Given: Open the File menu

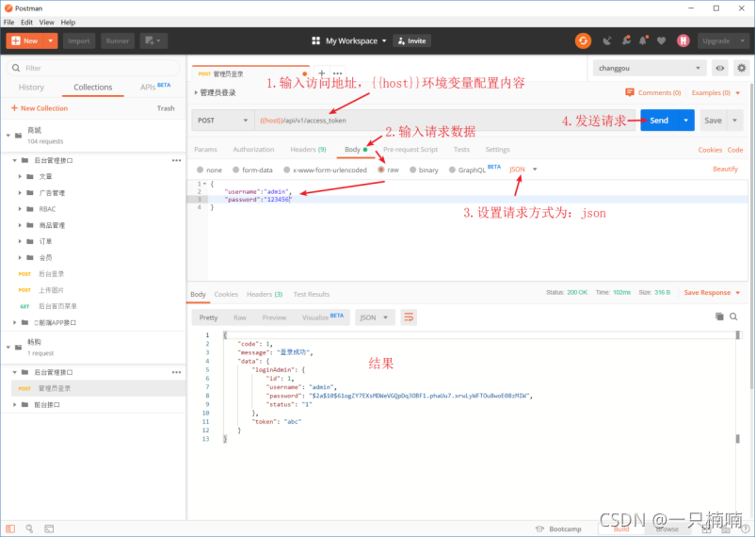Looking at the screenshot, I should 8,23.
